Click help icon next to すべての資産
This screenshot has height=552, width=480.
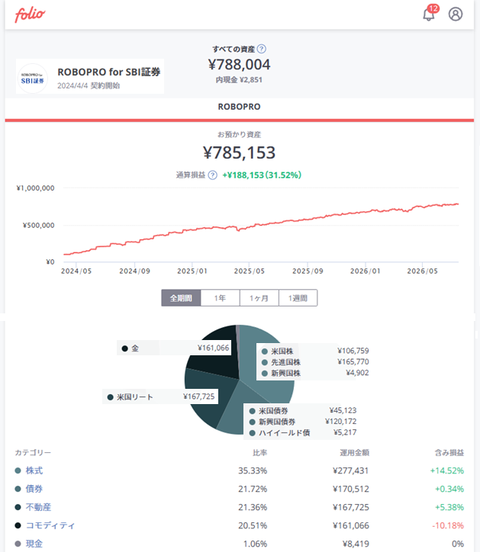(261, 49)
